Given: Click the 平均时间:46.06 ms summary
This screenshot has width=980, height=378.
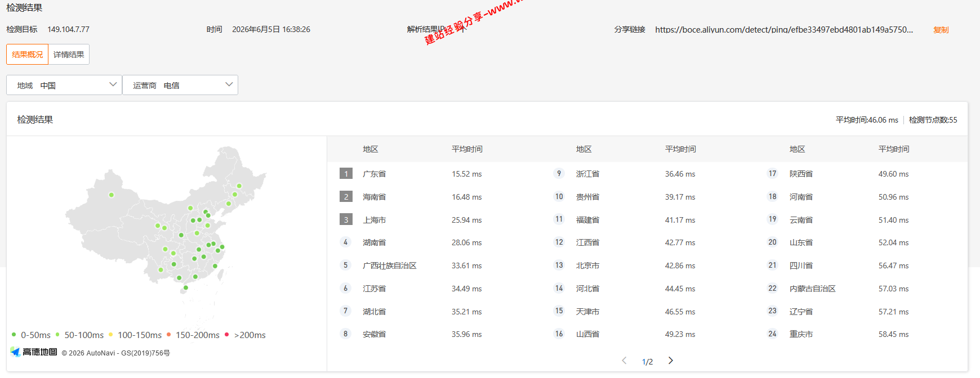Looking at the screenshot, I should point(867,120).
